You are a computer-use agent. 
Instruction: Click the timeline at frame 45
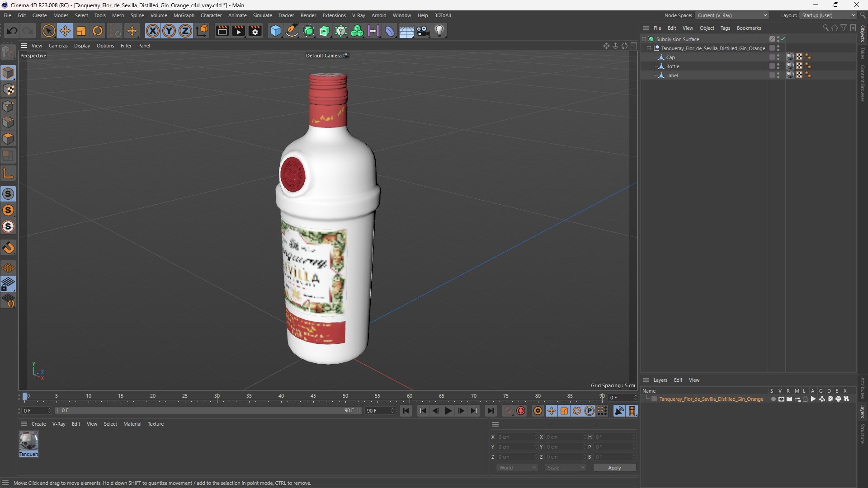[x=313, y=397]
